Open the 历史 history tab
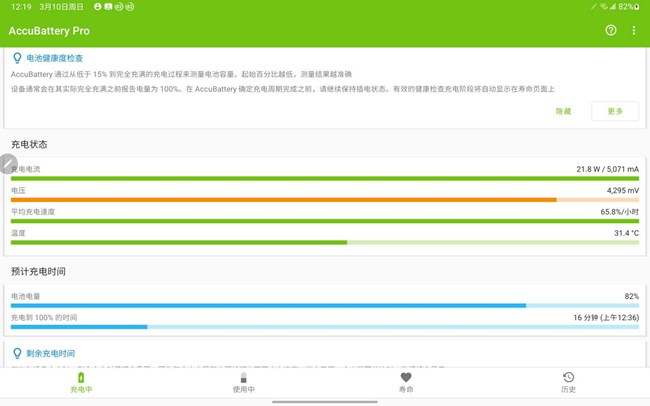This screenshot has width=650, height=406. coord(569,383)
